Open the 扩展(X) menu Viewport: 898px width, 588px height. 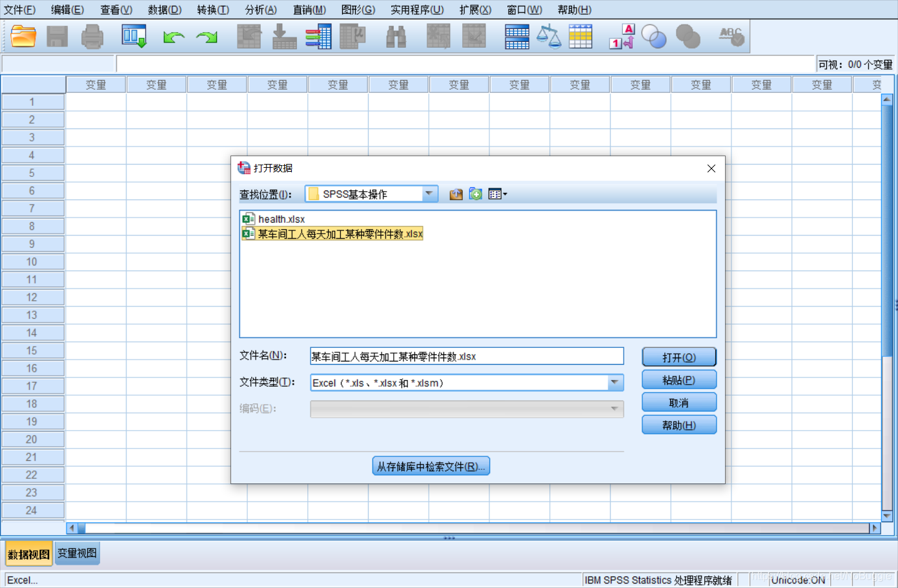click(x=475, y=10)
